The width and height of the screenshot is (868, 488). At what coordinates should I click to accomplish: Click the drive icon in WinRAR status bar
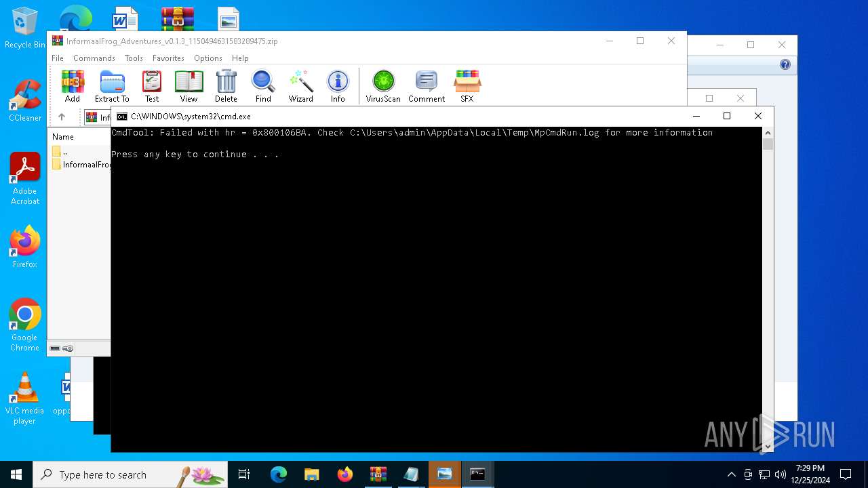[x=55, y=348]
